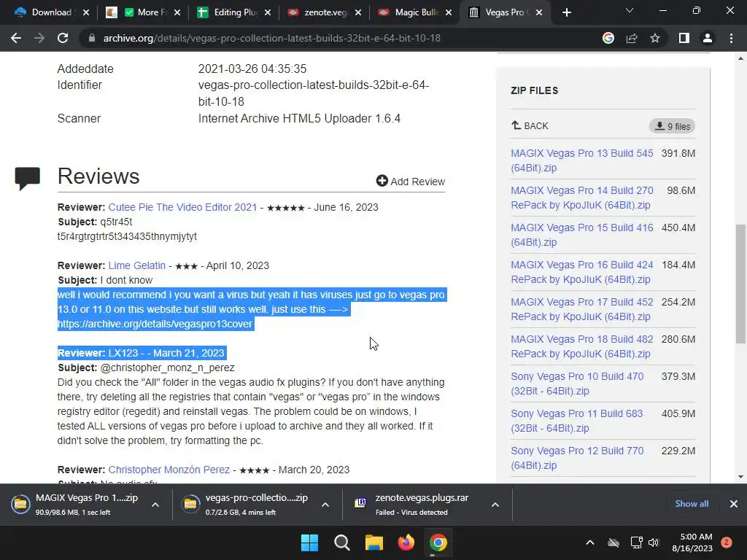The width and height of the screenshot is (747, 560).
Task: Download MAGIX Vegas Pro 15 Build 416 zip
Action: coord(581,235)
